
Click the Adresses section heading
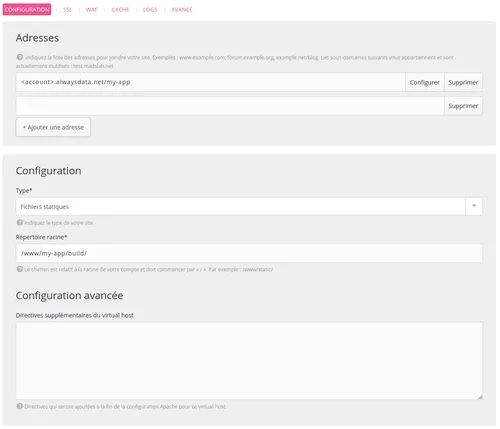[x=37, y=38]
